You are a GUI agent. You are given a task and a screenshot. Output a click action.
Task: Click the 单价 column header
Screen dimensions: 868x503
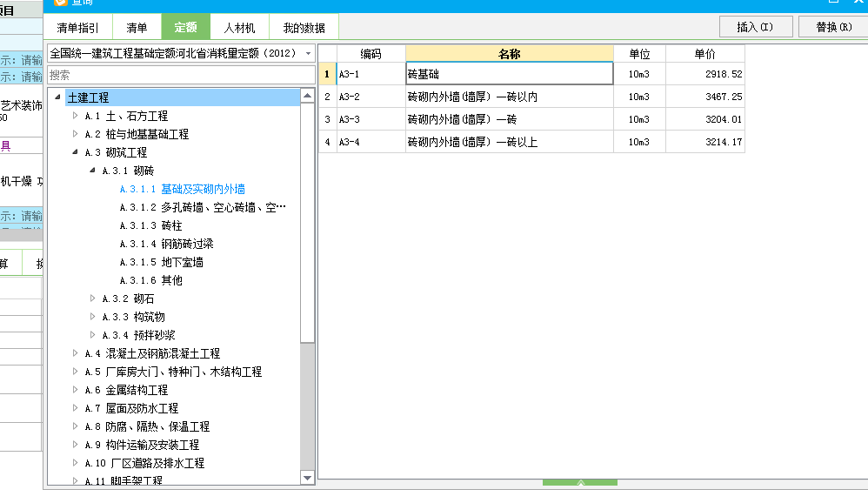coord(704,54)
